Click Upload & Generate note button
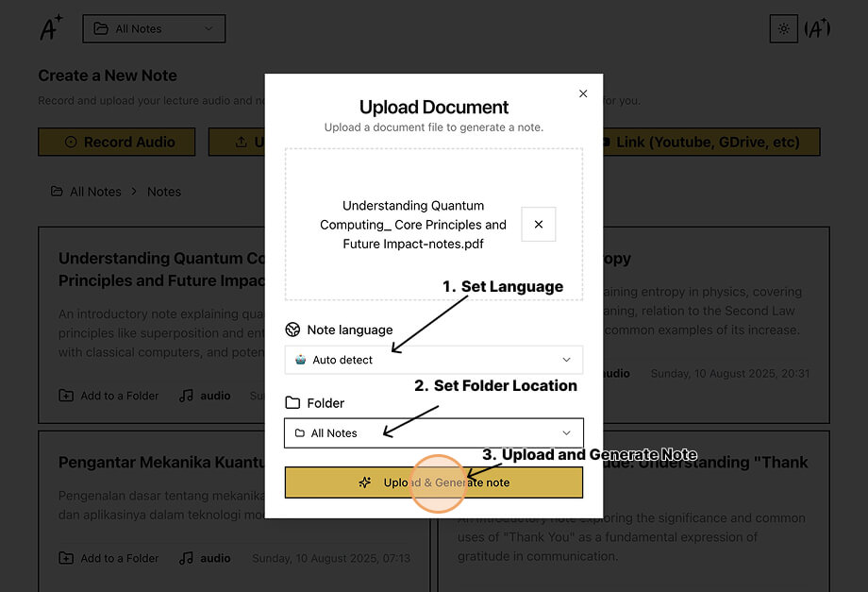Screen dimensions: 868x592 pos(433,482)
